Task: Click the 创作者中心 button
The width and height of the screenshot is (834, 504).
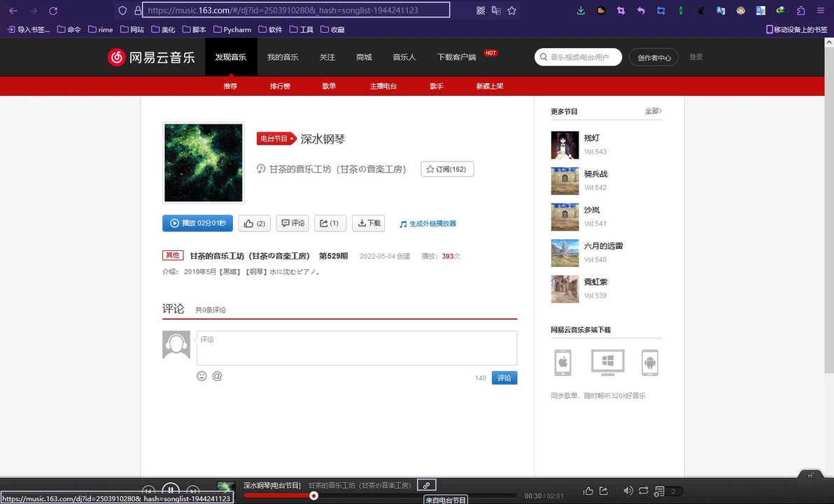Action: [x=653, y=57]
